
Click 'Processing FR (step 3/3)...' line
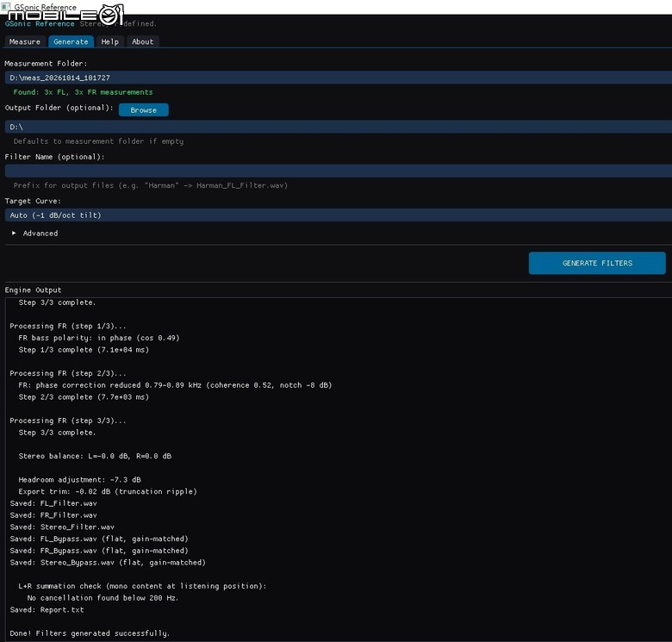[68, 421]
